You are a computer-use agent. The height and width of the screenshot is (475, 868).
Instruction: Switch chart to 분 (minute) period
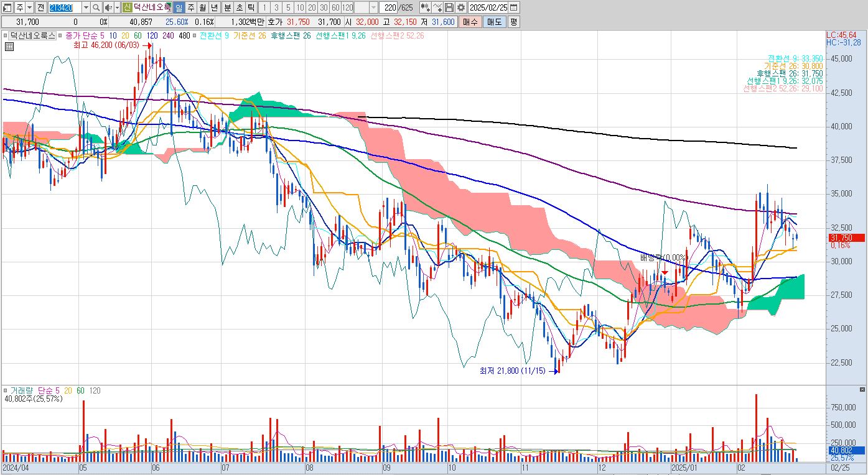(227, 7)
